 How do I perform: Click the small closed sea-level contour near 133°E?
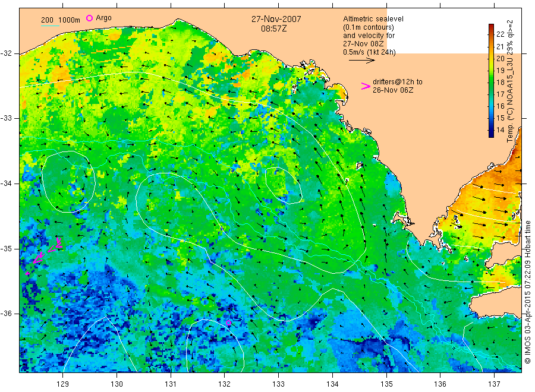click(284, 186)
